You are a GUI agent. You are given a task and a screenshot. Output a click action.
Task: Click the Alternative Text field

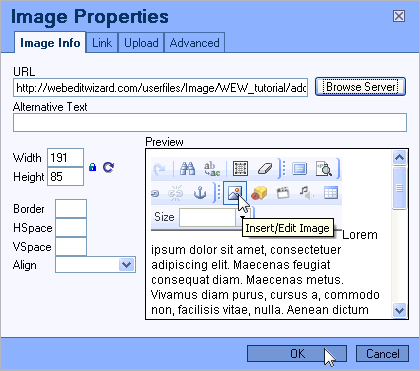pos(210,123)
